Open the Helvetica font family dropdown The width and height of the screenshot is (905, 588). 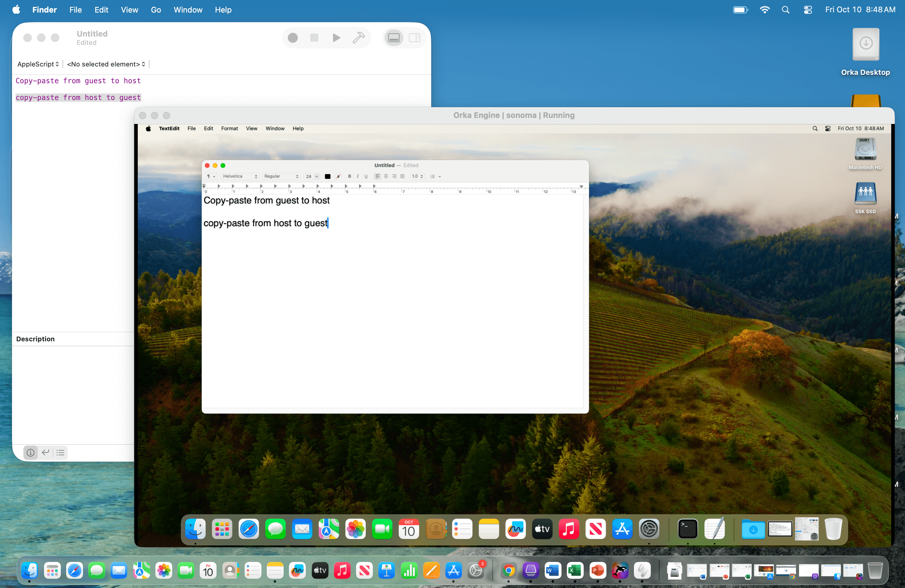point(240,176)
